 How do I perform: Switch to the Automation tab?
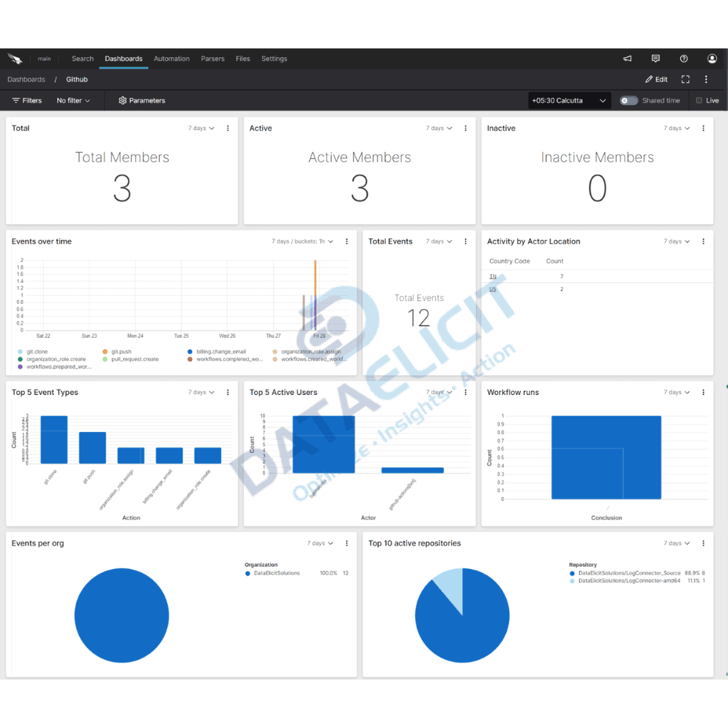(171, 59)
